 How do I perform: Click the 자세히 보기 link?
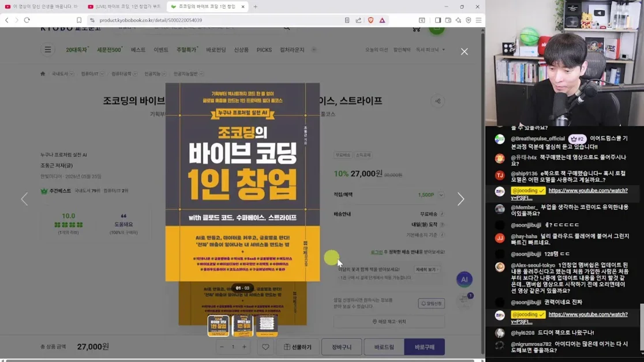(x=427, y=270)
